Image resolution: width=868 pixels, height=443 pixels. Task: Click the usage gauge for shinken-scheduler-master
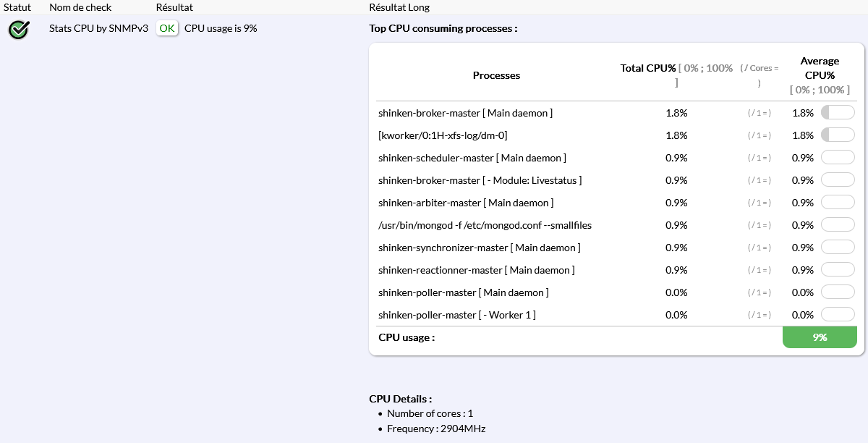click(x=838, y=158)
